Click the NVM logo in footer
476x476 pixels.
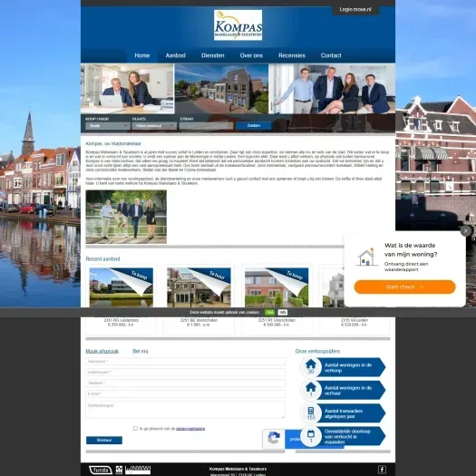coord(119,470)
